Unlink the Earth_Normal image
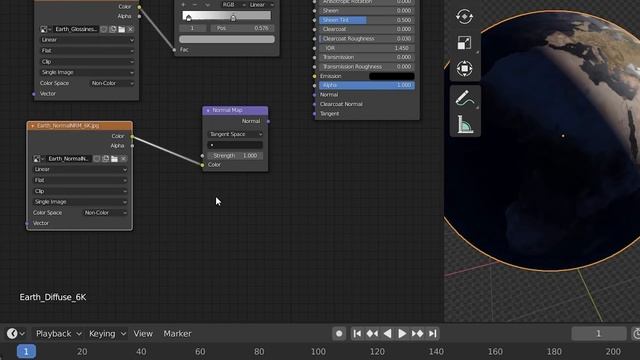640x360 pixels. pos(123,158)
